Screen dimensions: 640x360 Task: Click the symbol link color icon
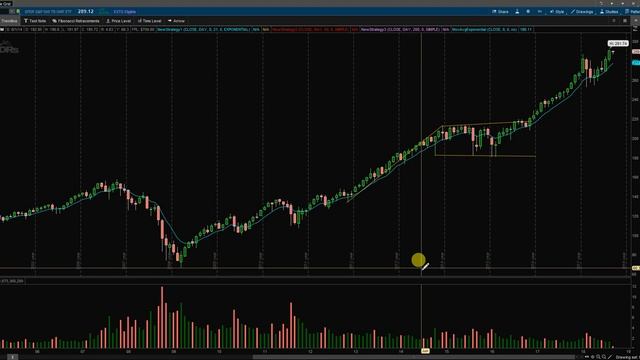18,11
